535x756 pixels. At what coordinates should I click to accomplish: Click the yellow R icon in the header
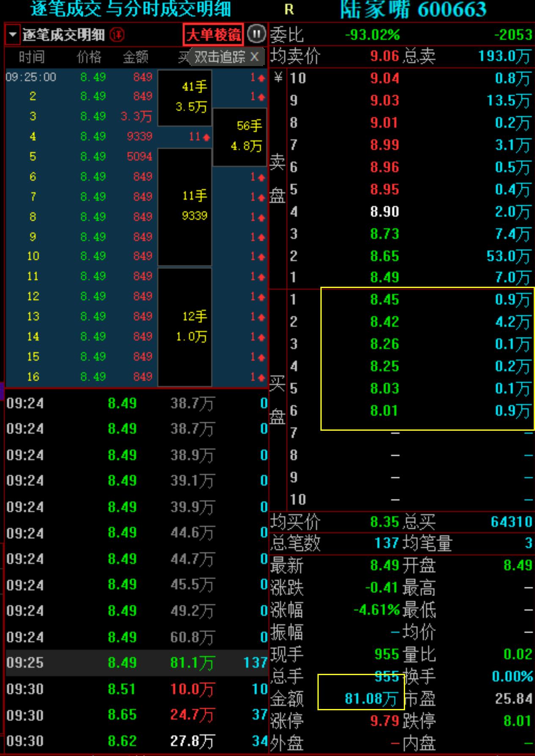point(289,10)
